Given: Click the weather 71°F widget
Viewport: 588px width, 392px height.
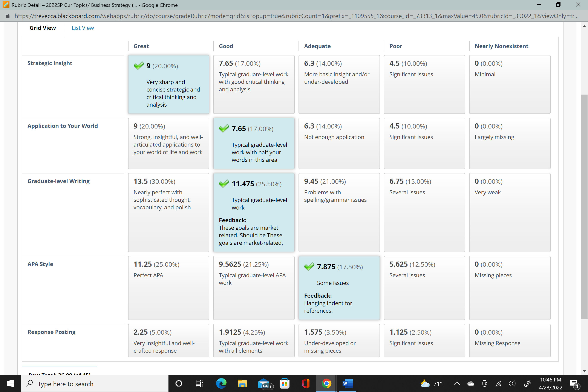Looking at the screenshot, I should coord(433,383).
